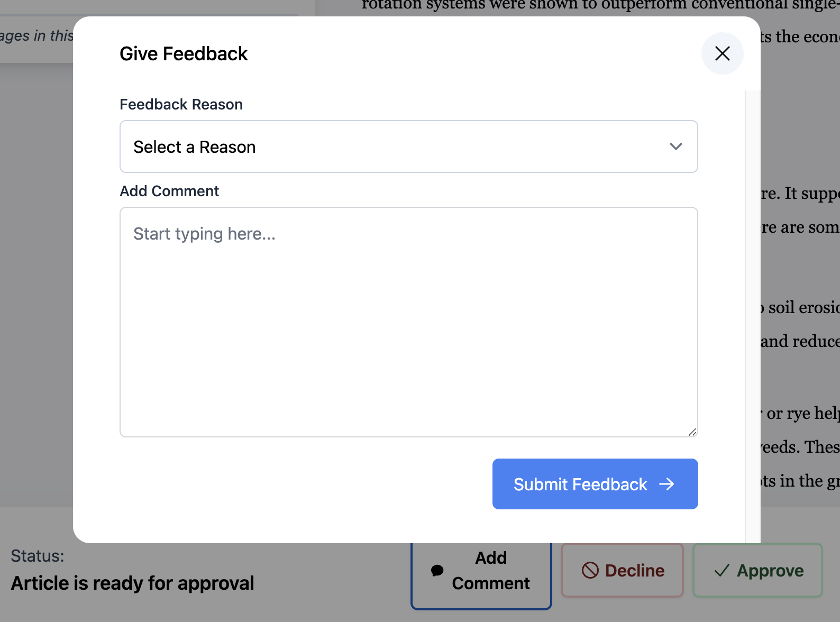The image size is (840, 622).
Task: Click the resize handle of the comment textarea
Action: (692, 433)
